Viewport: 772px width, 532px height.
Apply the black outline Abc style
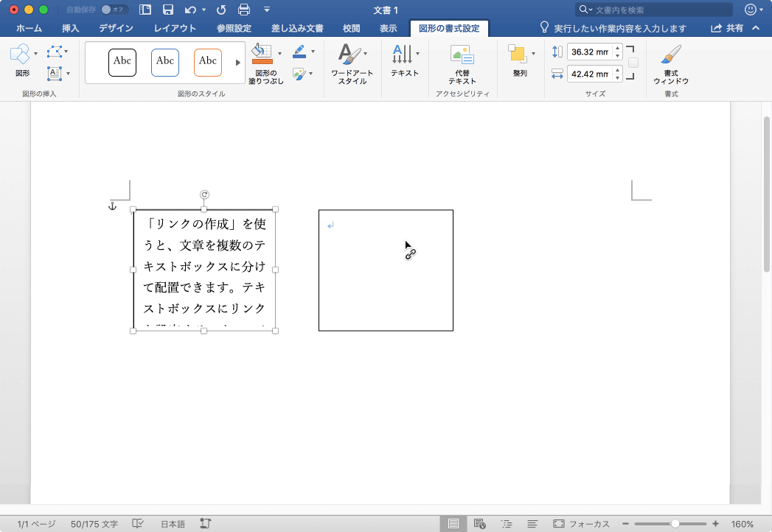coord(122,62)
